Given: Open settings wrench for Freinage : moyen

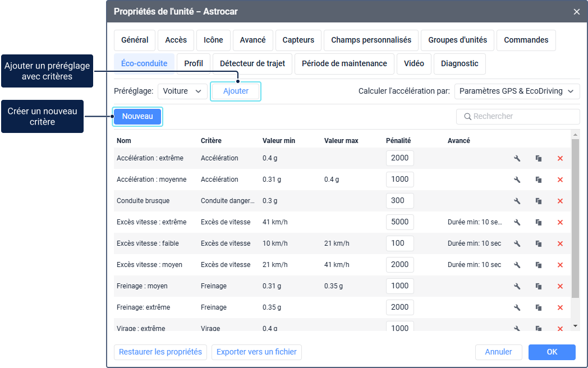Looking at the screenshot, I should [517, 287].
